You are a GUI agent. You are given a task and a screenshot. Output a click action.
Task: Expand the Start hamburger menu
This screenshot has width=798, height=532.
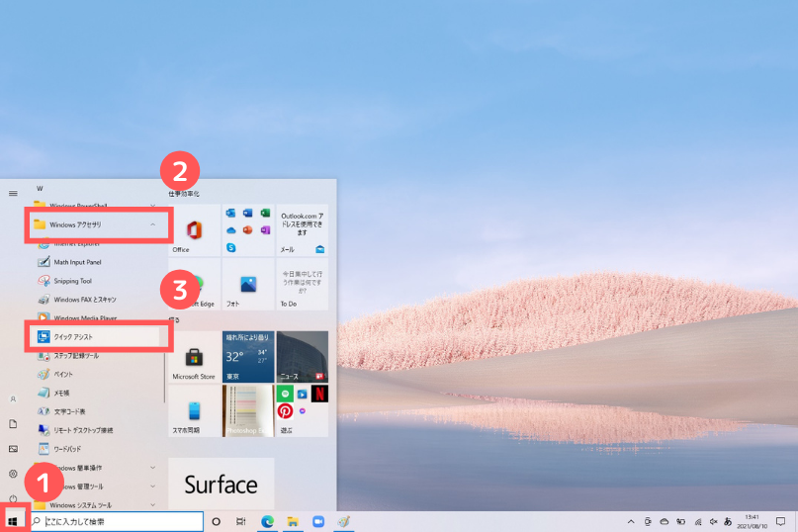tap(13, 193)
